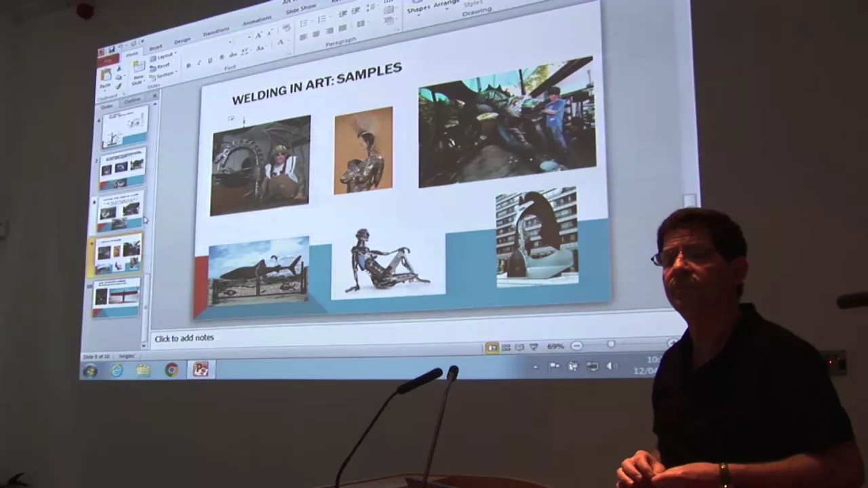
Task: Toggle Bold formatting
Action: pos(188,65)
